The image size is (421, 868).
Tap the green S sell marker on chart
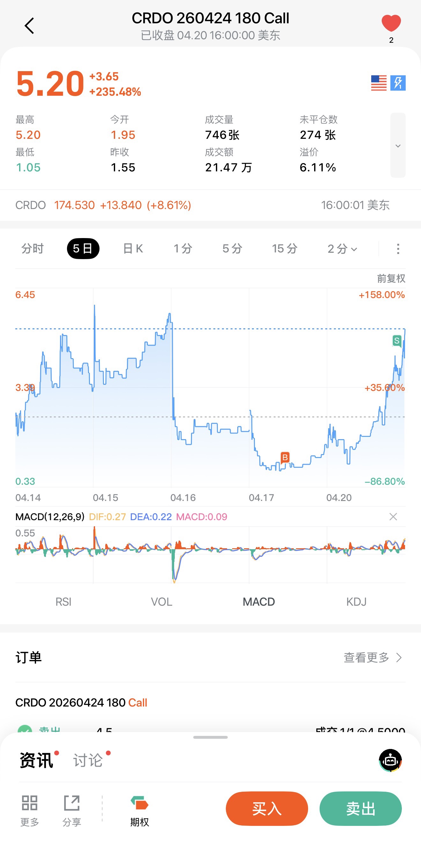(x=397, y=341)
